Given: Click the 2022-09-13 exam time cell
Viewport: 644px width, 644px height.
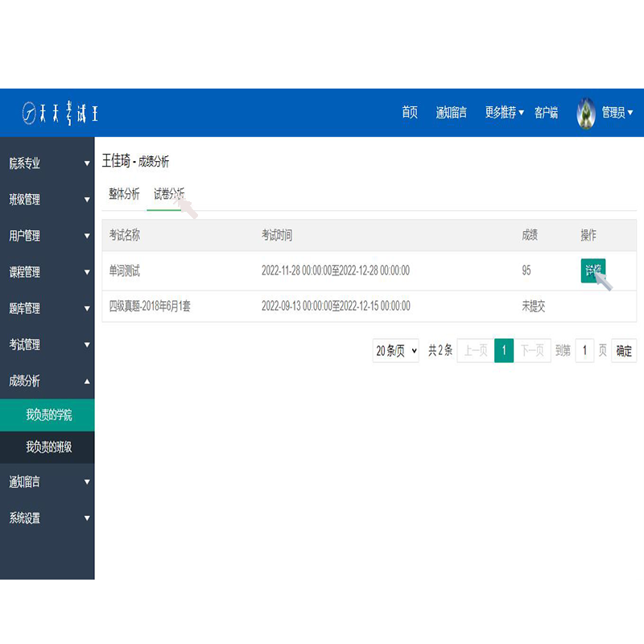Looking at the screenshot, I should tap(336, 306).
